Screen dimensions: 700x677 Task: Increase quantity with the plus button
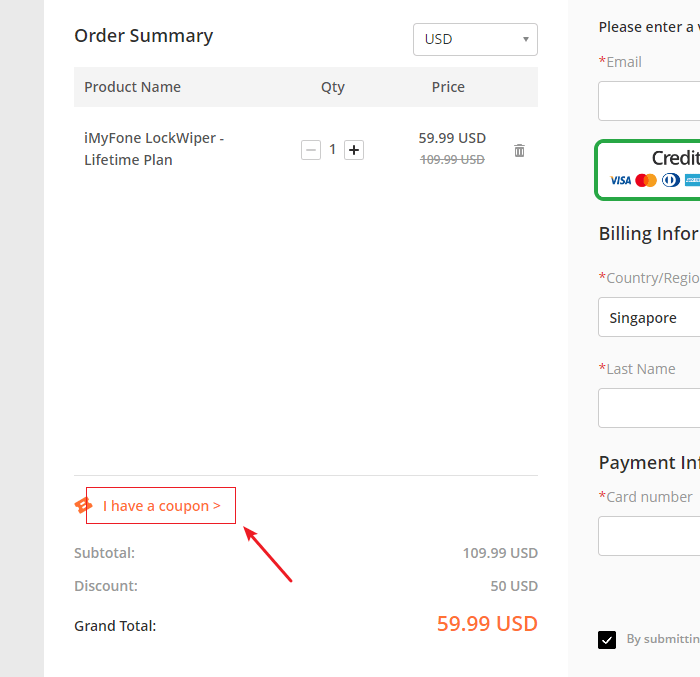(x=354, y=150)
